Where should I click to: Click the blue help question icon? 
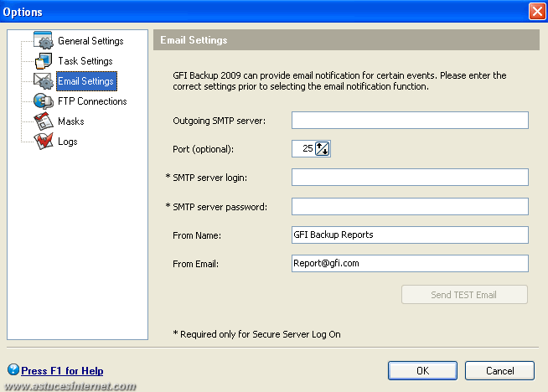point(13,369)
